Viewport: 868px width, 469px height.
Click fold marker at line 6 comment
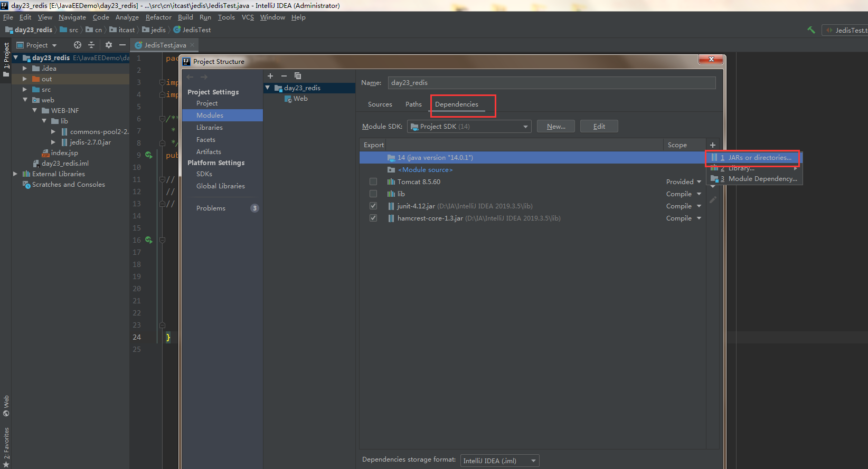pyautogui.click(x=163, y=119)
